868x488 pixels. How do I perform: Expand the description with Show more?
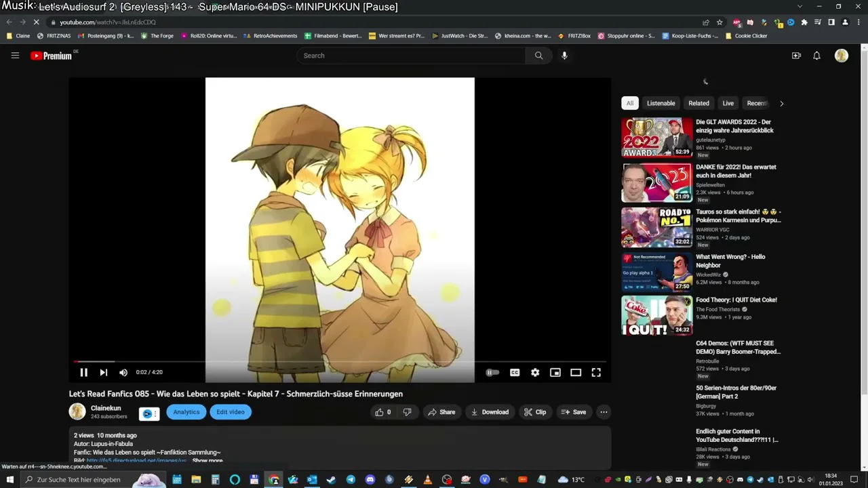(208, 461)
